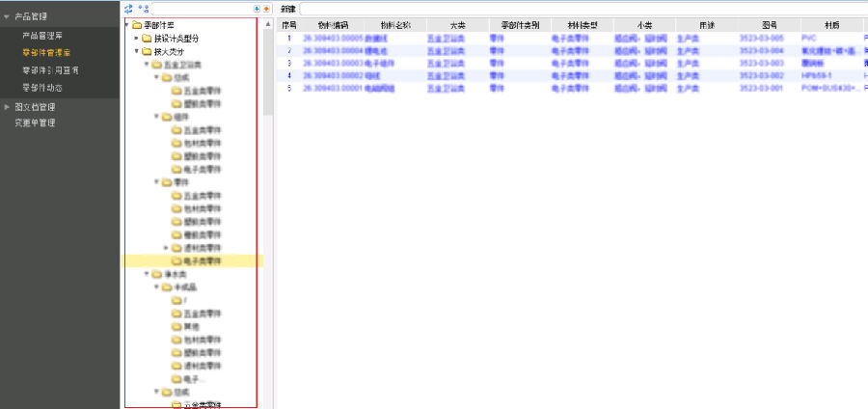The height and width of the screenshot is (409, 868).
Task: Click the 零部件库 root folder icon
Action: pos(136,24)
